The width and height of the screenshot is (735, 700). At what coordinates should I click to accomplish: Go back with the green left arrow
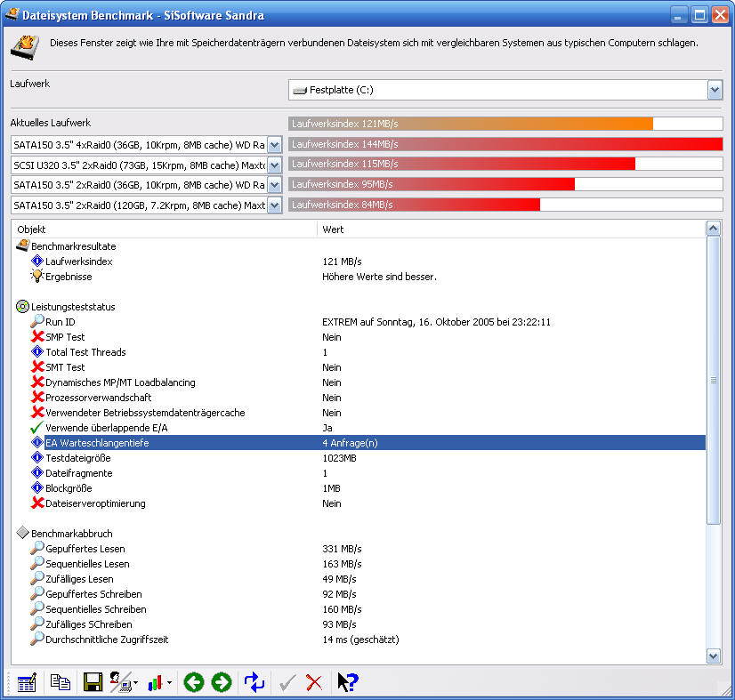point(194,683)
